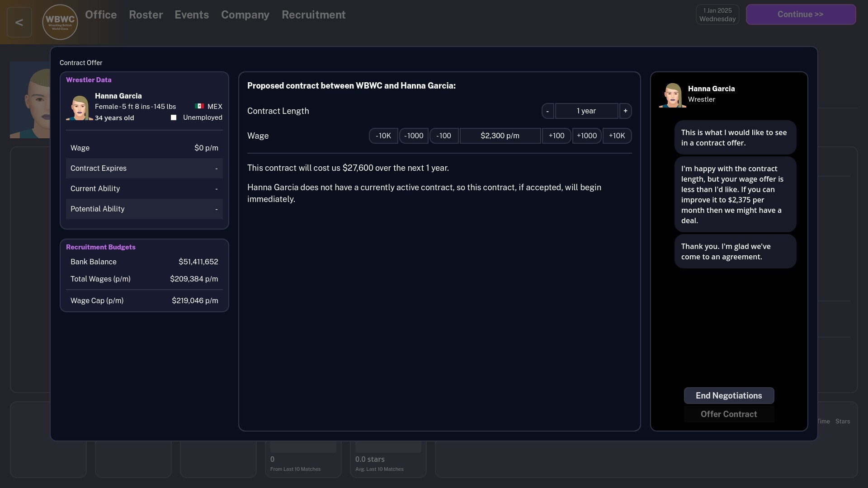Screen dimensions: 868x488
Task: Click the Unemployed status square icon
Action: tap(173, 117)
